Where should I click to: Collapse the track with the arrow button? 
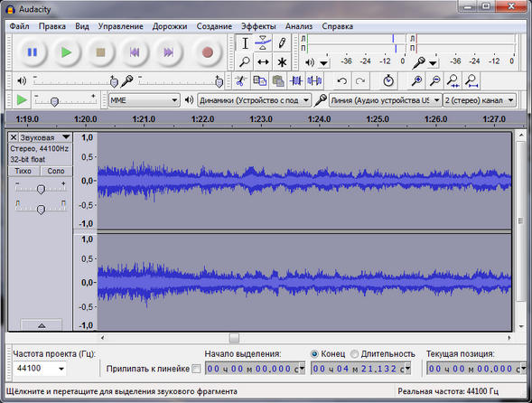42,325
